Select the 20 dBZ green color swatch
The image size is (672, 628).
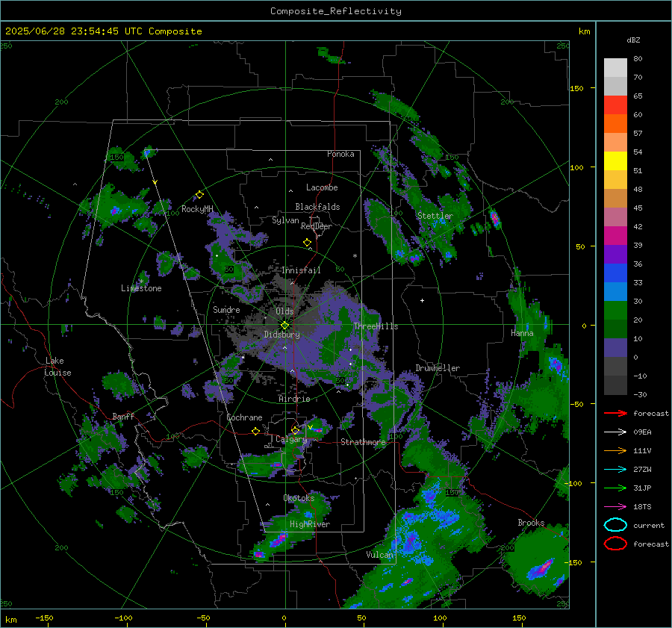click(x=615, y=311)
